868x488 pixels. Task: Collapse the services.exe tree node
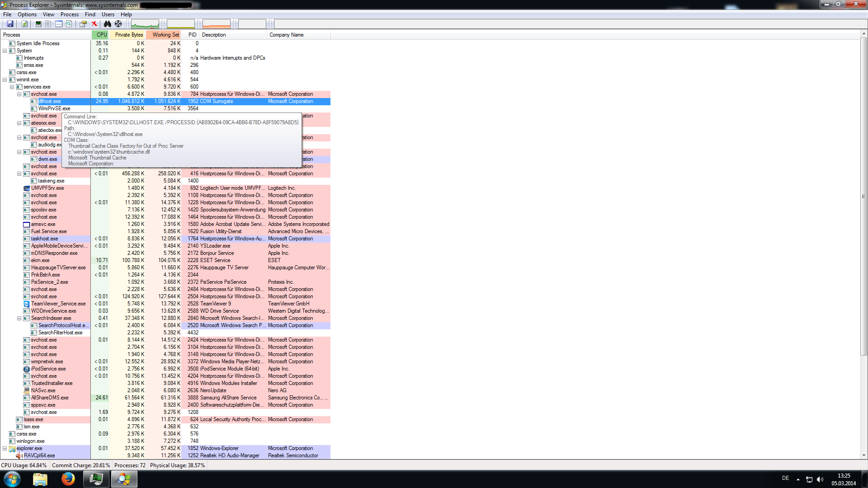pyautogui.click(x=12, y=87)
